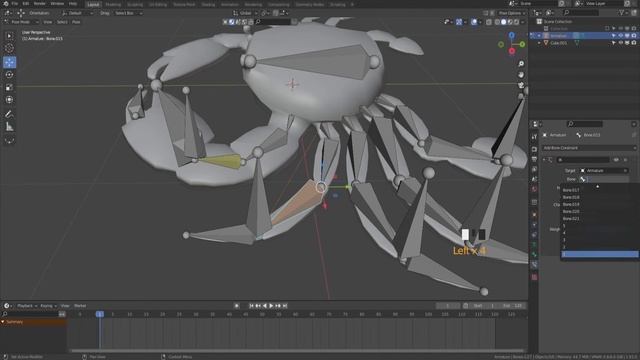Click the highlighted bottom entry in bone list
This screenshot has width=640, height=360.
coord(600,254)
